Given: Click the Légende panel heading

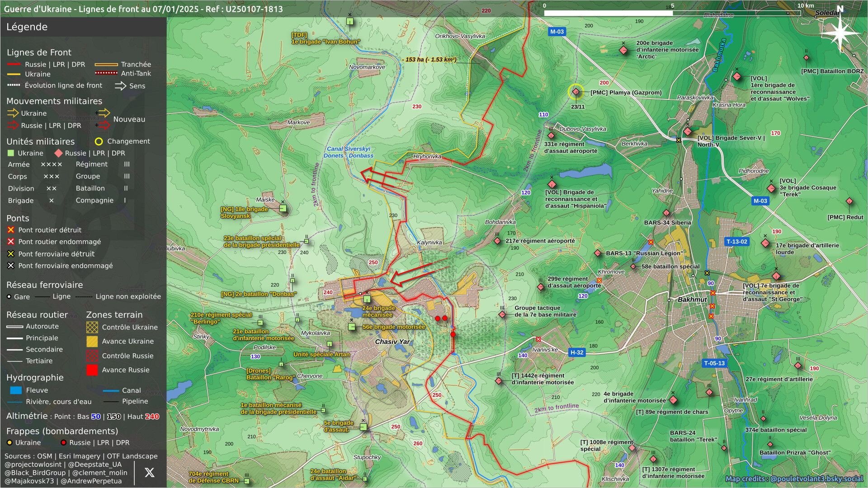Looking at the screenshot, I should coord(27,27).
